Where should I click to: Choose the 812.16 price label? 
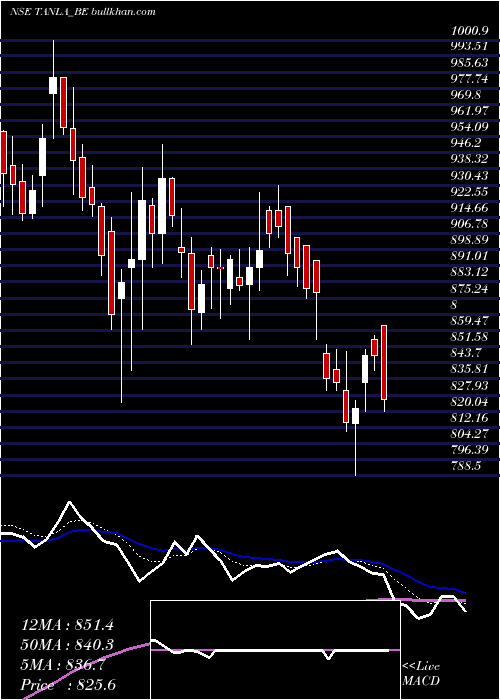pyautogui.click(x=471, y=417)
